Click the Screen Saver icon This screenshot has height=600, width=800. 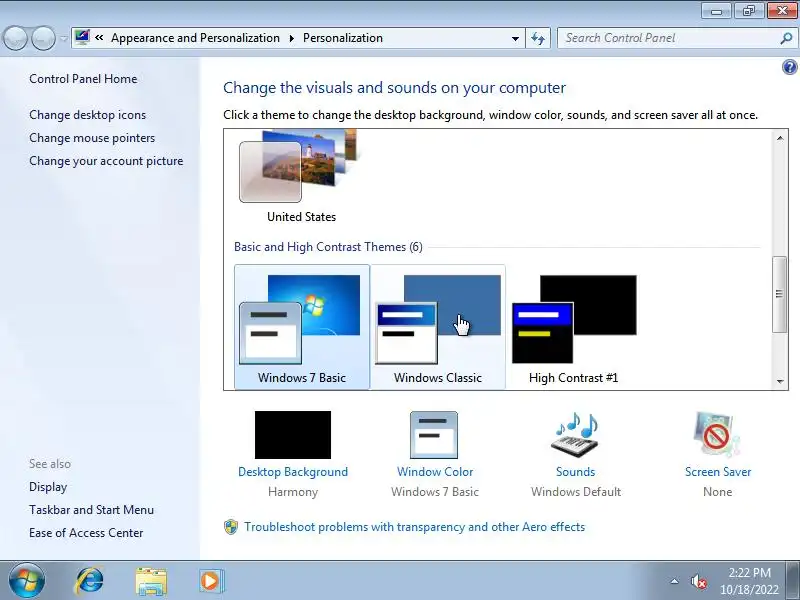(717, 435)
